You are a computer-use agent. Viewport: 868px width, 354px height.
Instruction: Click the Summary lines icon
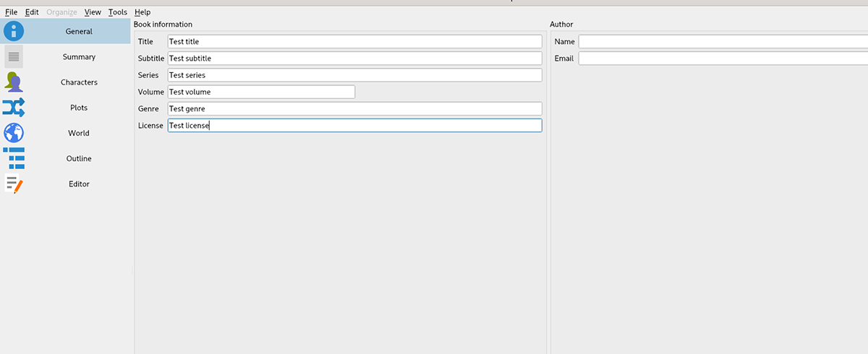tap(14, 56)
